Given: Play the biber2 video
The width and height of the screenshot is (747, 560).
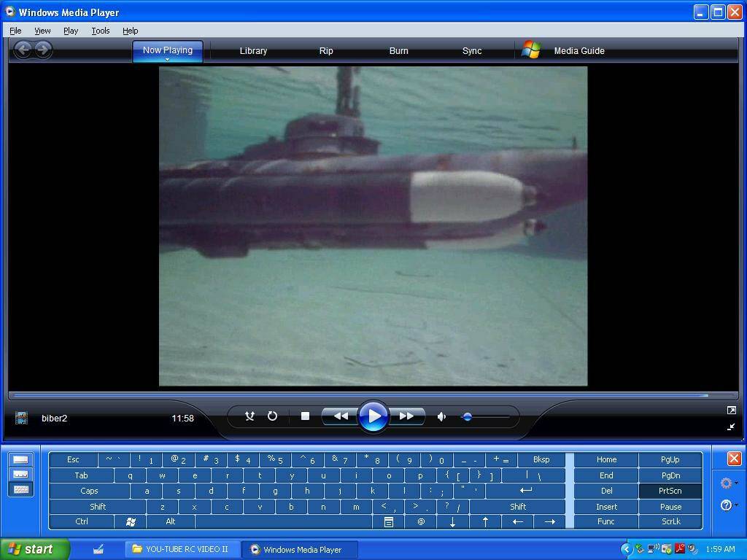Looking at the screenshot, I should (373, 416).
